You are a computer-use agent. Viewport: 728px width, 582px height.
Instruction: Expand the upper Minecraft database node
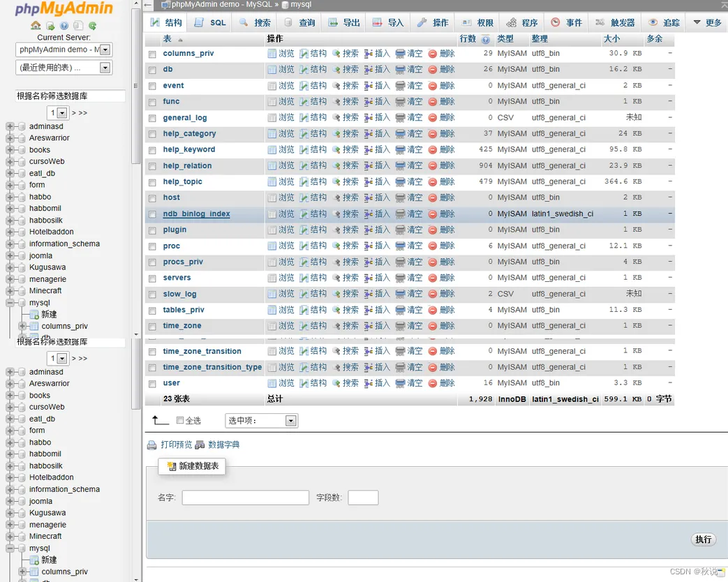click(10, 290)
